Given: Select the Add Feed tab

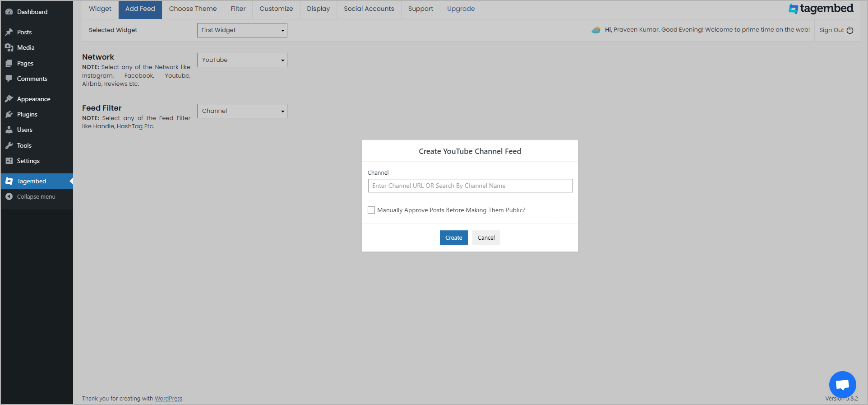Looking at the screenshot, I should point(140,9).
